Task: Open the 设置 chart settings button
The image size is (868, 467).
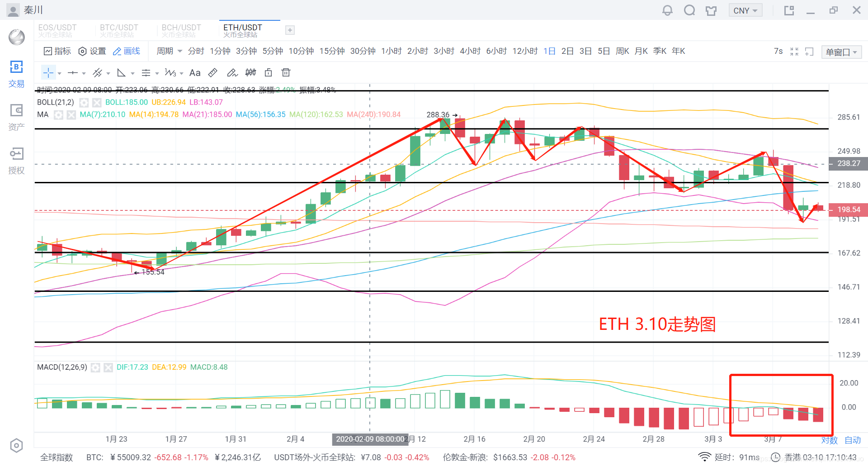Action: (92, 51)
